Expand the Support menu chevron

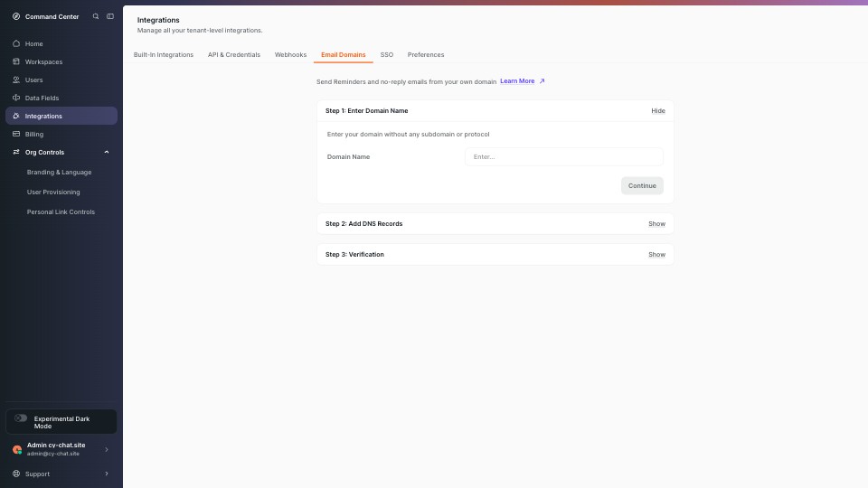pyautogui.click(x=107, y=474)
